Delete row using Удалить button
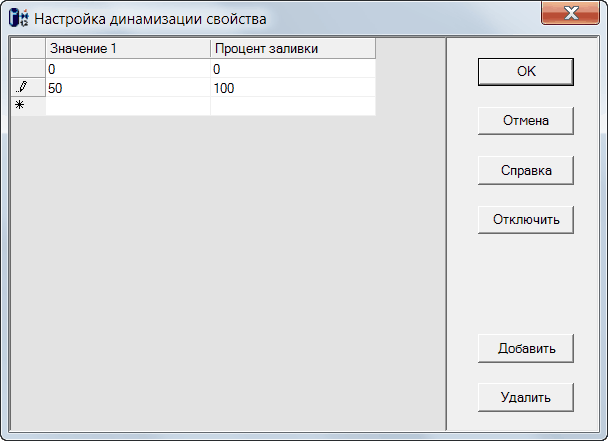This screenshot has height=441, width=608. pos(525,398)
